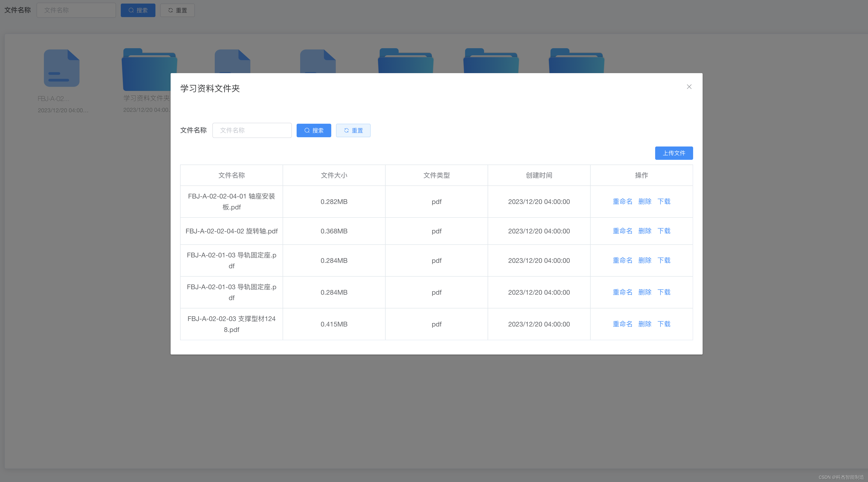This screenshot has height=482, width=868.
Task: Click the creation time of 支撑型材1248.pdf
Action: (x=539, y=324)
